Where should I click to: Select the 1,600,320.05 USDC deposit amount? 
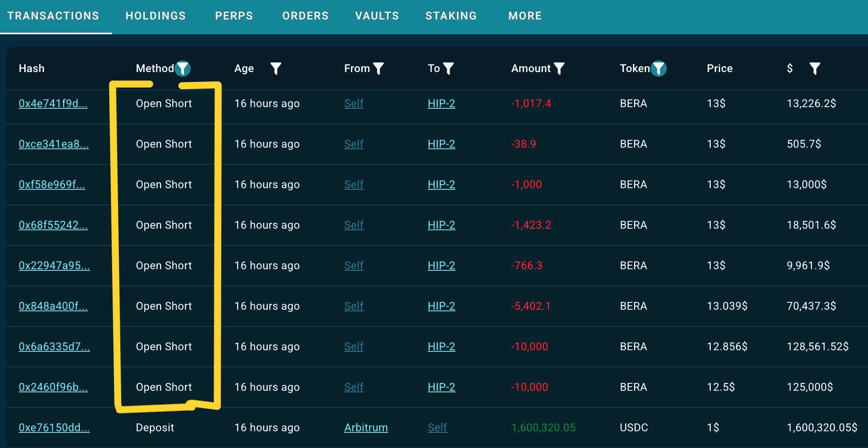click(543, 428)
